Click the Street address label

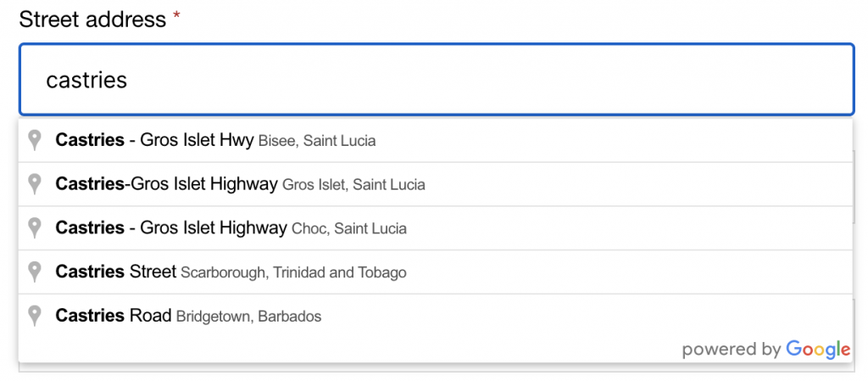tap(92, 20)
